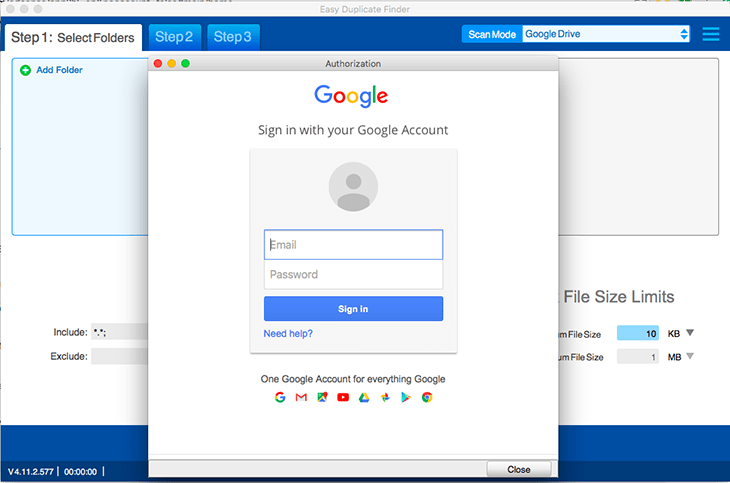Open the hamburger menu icon
The image size is (730, 483).
click(710, 34)
